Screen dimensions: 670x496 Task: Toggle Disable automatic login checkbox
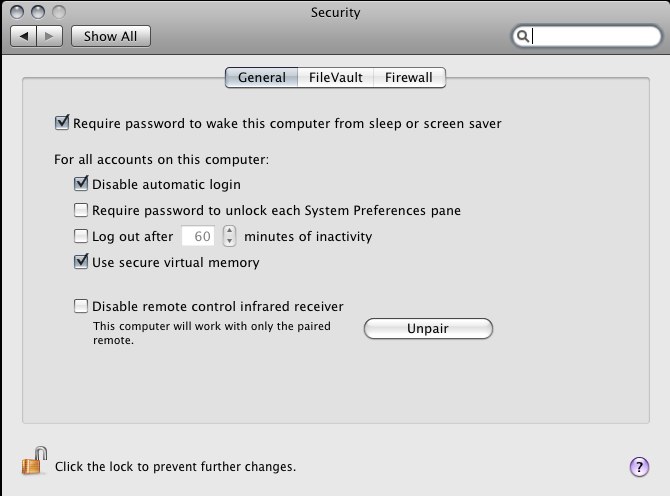coord(81,184)
